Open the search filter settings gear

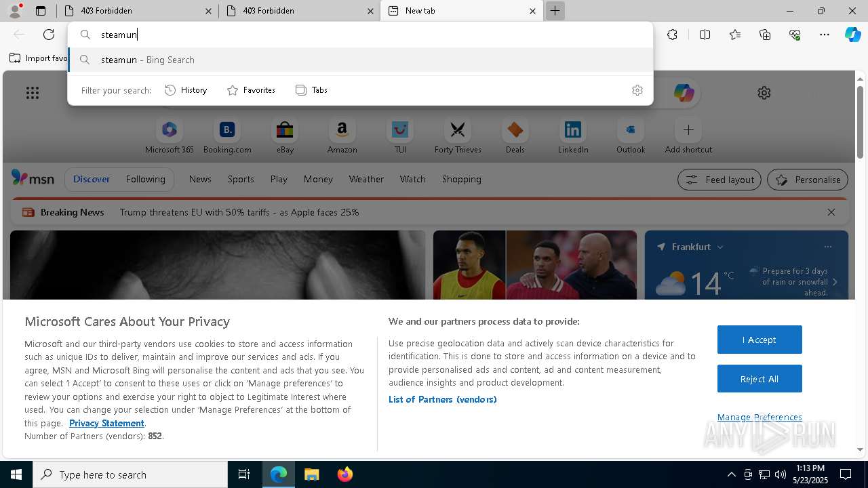637,90
